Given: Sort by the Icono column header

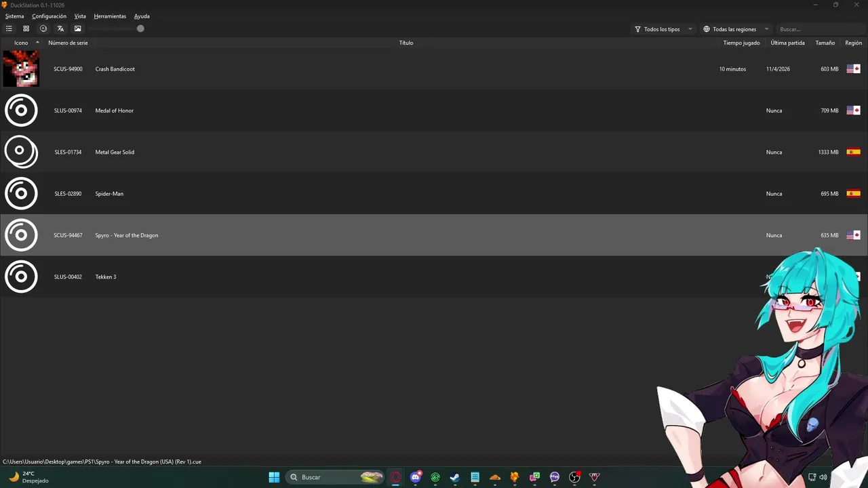Looking at the screenshot, I should (21, 43).
